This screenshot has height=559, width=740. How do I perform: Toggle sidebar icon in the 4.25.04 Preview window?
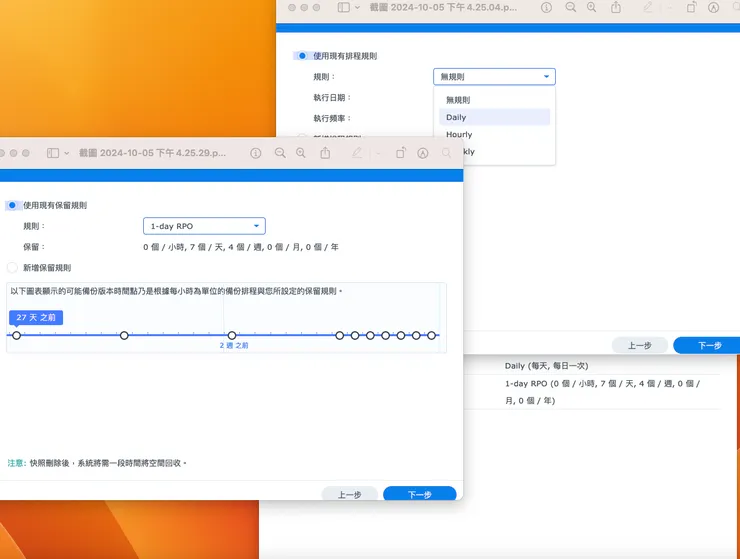tap(344, 7)
